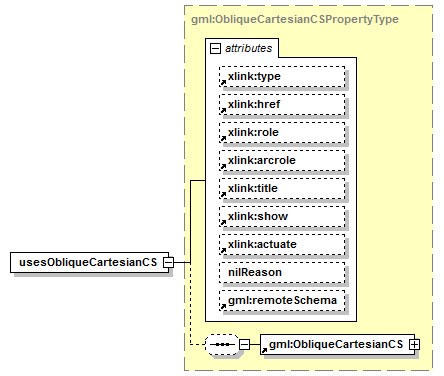Collapse the sequence compositor minus toggle

pyautogui.click(x=245, y=344)
